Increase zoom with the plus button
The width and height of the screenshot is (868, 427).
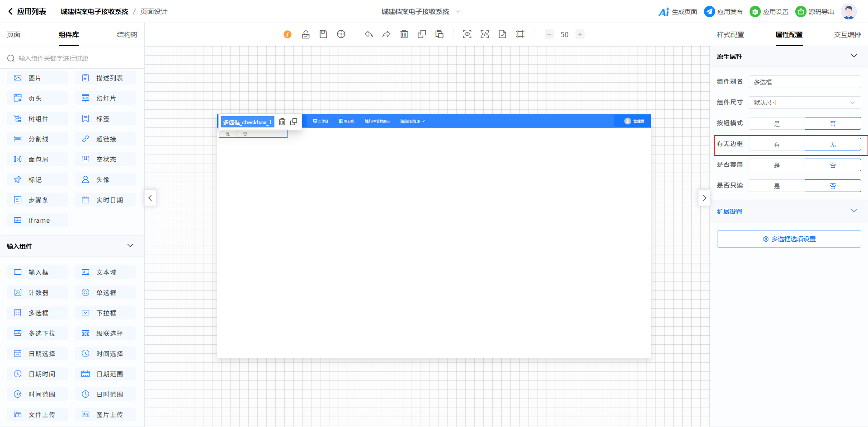pos(580,34)
